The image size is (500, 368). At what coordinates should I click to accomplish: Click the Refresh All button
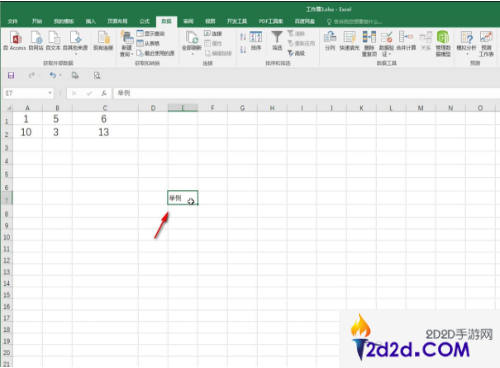[192, 43]
